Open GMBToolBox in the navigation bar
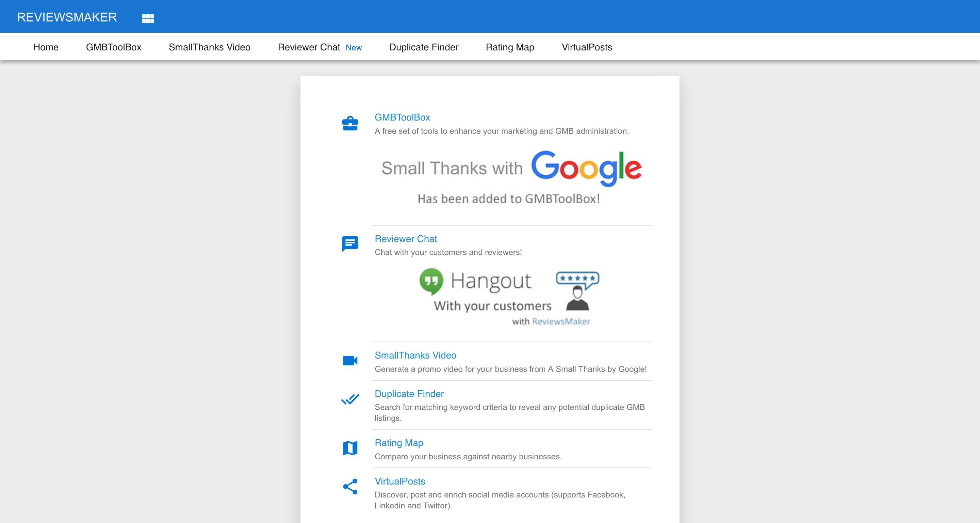The image size is (980, 523). (x=114, y=47)
